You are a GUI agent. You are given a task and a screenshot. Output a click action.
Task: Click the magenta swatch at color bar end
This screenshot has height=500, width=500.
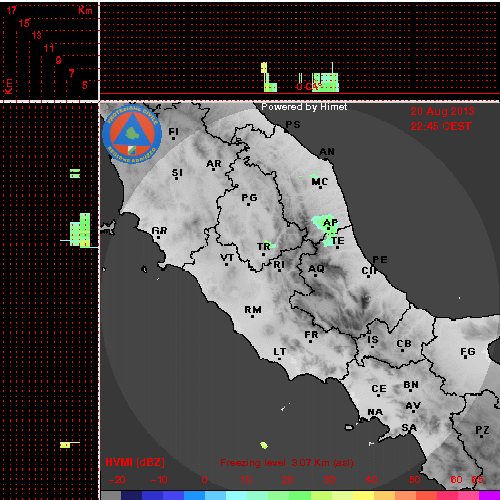[x=489, y=495]
